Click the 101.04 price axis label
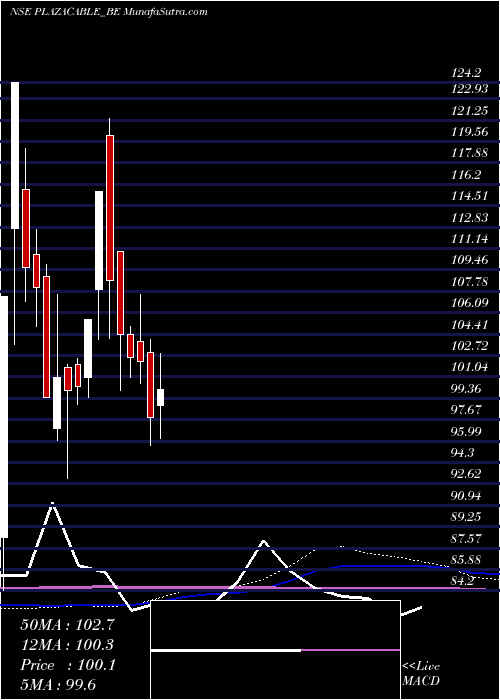 (x=469, y=367)
